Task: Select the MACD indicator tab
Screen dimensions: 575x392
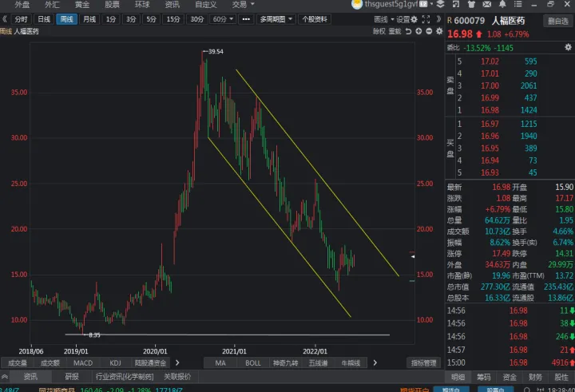Action: 82,362
